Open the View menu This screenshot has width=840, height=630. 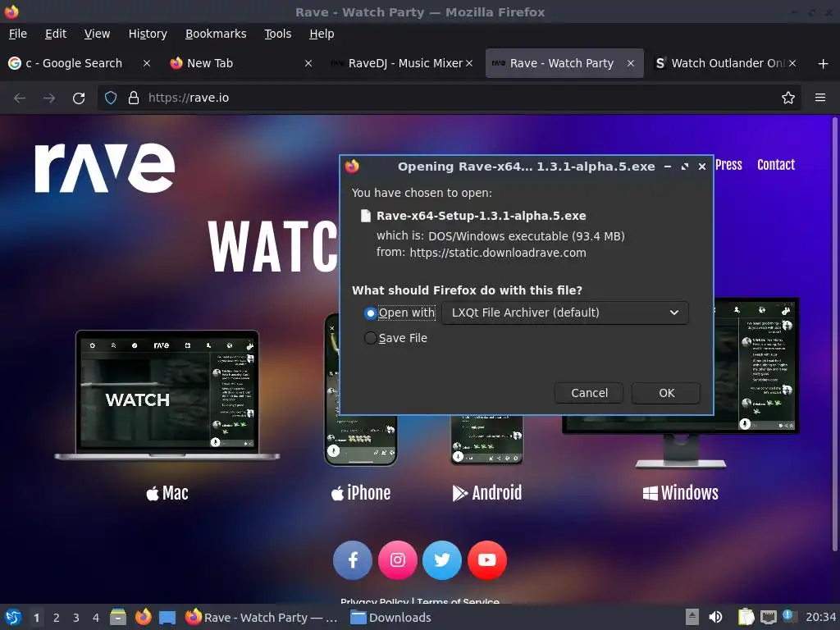pos(97,34)
